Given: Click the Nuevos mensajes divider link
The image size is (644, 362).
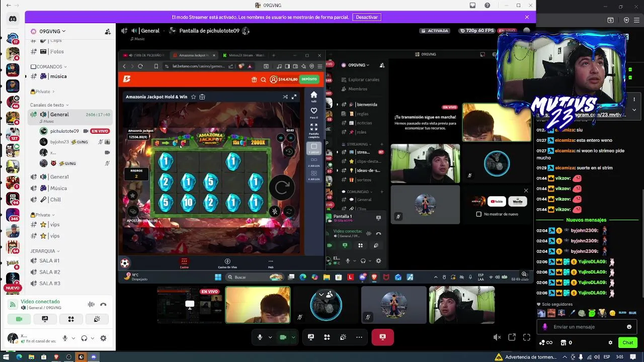Looking at the screenshot, I should (x=586, y=220).
